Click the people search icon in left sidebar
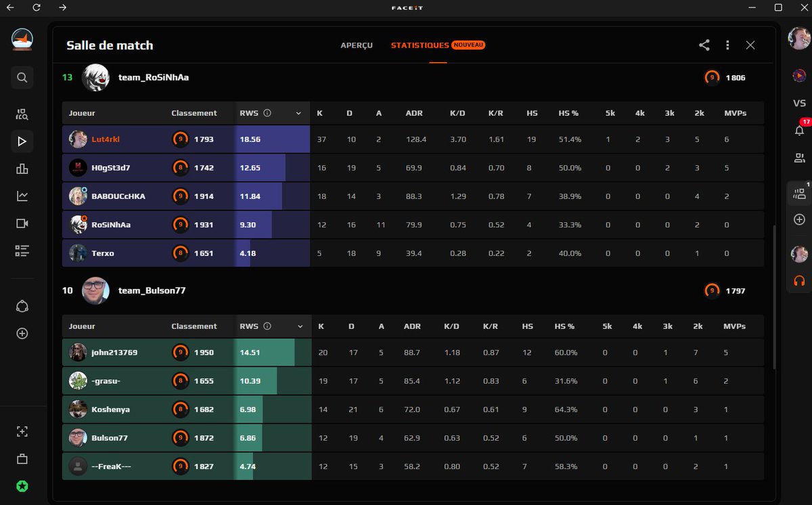 pyautogui.click(x=22, y=114)
